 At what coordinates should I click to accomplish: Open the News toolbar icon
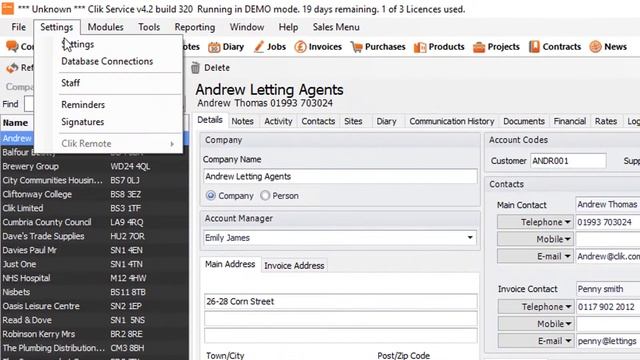pyautogui.click(x=596, y=47)
